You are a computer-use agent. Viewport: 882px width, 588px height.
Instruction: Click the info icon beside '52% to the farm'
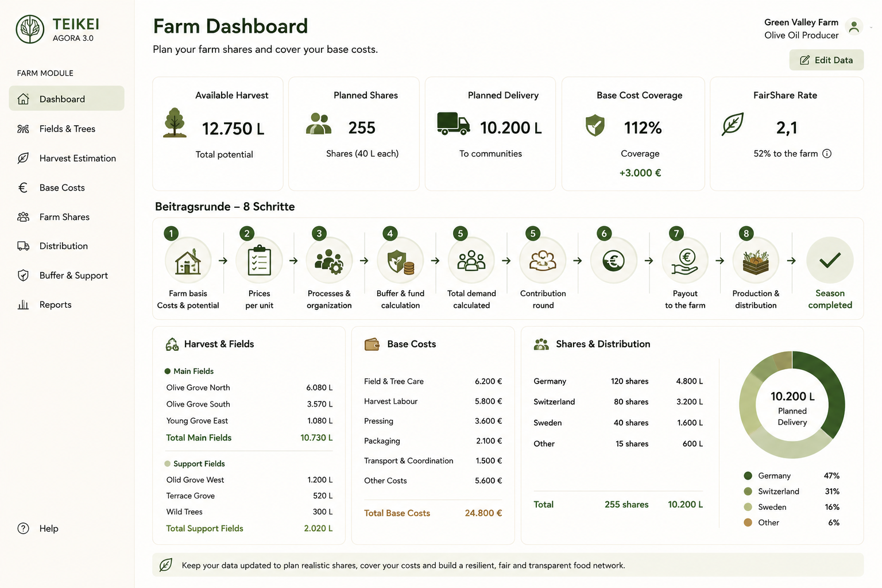click(827, 153)
